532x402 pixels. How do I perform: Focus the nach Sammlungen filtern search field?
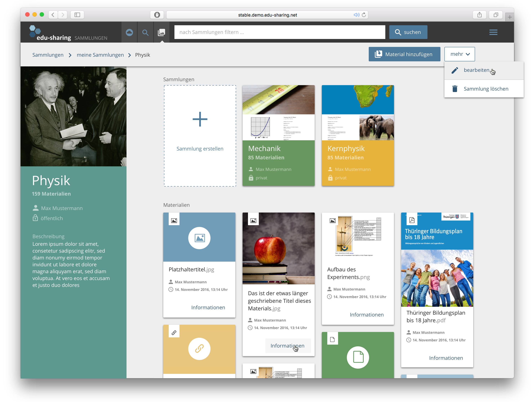click(x=280, y=32)
